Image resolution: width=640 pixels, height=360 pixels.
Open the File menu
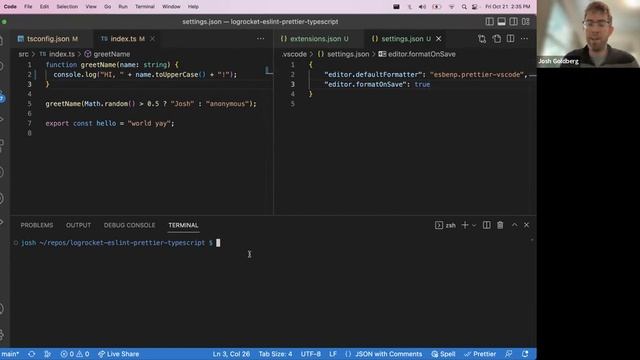(x=28, y=7)
